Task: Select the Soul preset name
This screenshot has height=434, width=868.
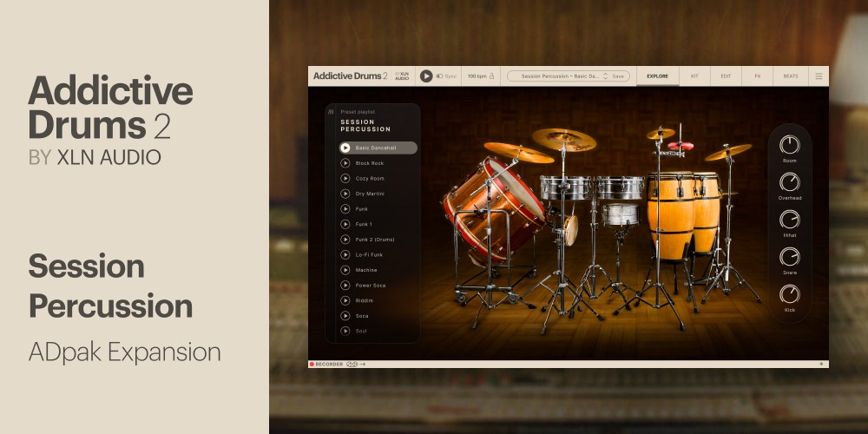Action: [361, 331]
